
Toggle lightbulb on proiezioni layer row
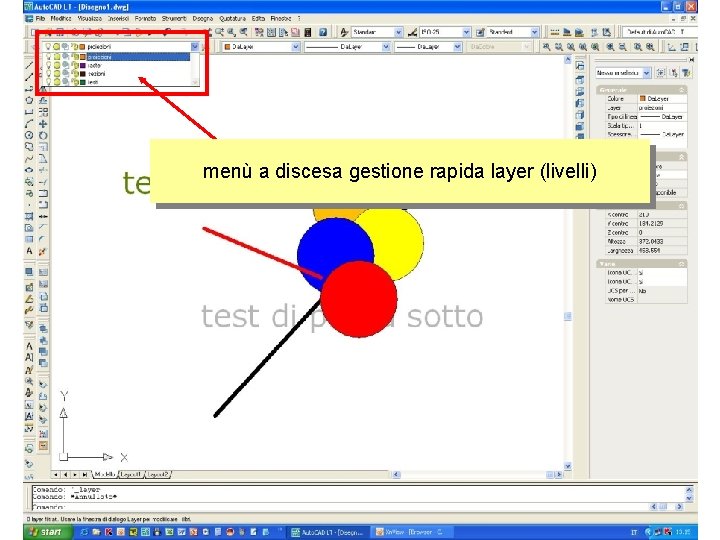click(x=48, y=57)
